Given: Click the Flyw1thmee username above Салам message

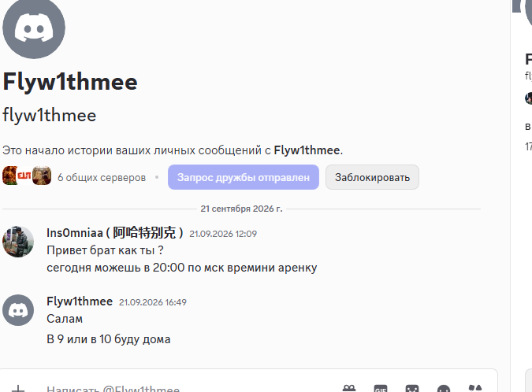Looking at the screenshot, I should click(x=80, y=301).
